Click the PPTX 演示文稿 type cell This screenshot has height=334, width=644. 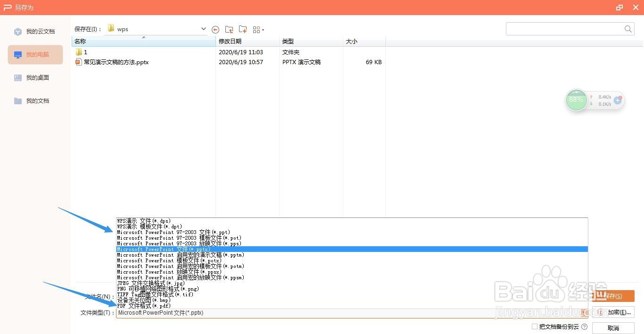click(x=302, y=62)
